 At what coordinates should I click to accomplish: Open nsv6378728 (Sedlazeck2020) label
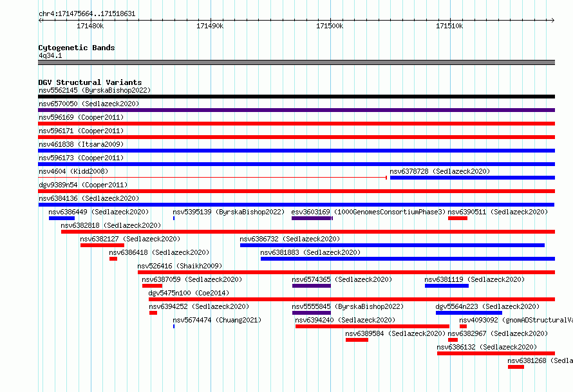[x=440, y=171]
